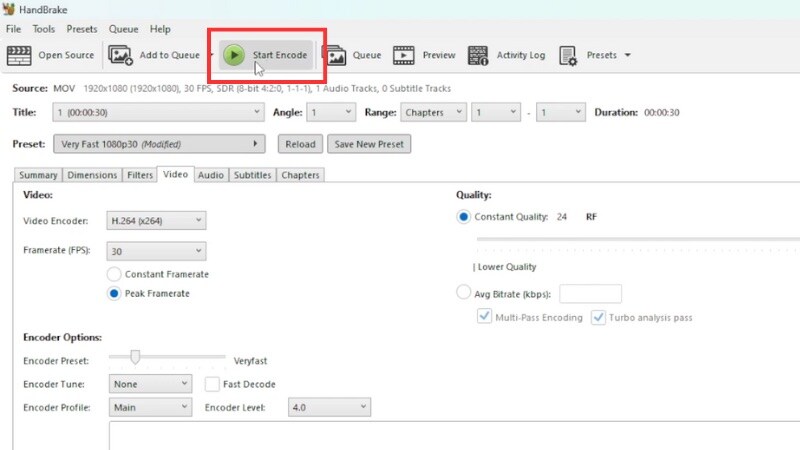The width and height of the screenshot is (800, 450).
Task: Click the Open Source label
Action: 66,55
